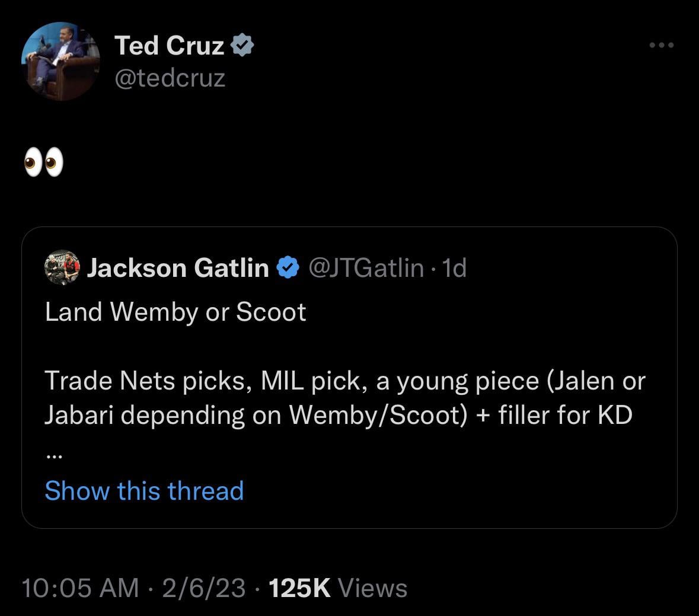Viewport: 699px width, 616px height.
Task: Click the 2/6/23 post date
Action: (x=203, y=588)
